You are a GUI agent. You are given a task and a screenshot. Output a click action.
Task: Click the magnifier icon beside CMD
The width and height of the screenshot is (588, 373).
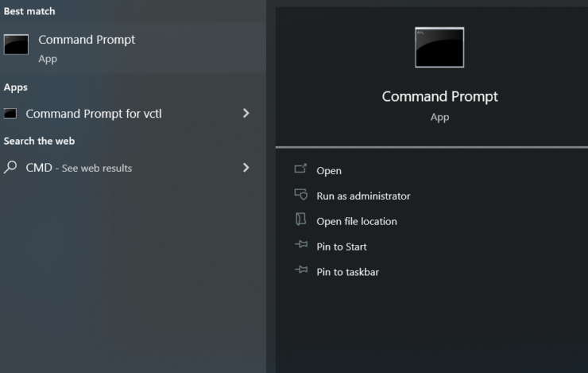point(10,168)
